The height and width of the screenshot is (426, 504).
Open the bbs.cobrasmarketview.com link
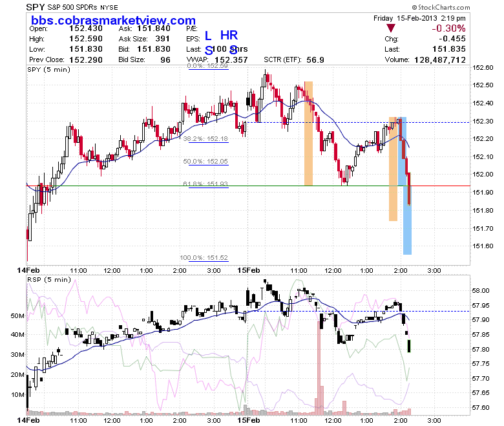coord(113,20)
